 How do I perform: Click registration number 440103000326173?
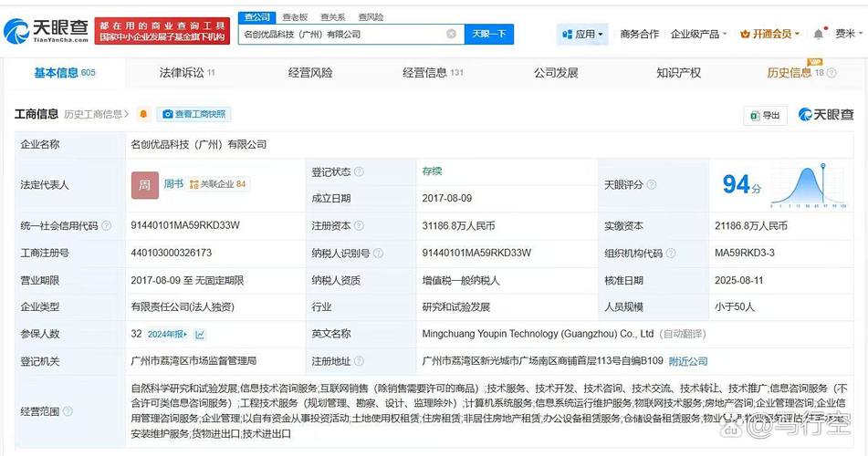[171, 253]
